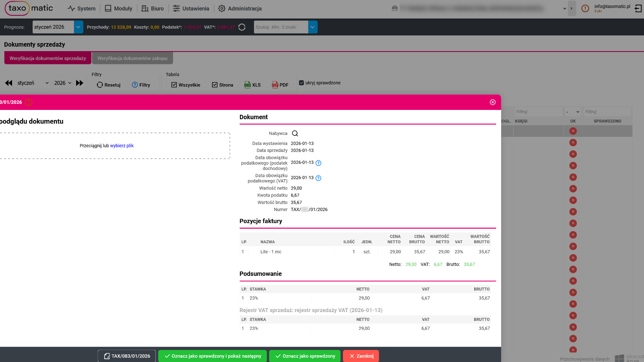
Task: Toggle the 'Strona' page selection checkbox
Action: click(215, 85)
